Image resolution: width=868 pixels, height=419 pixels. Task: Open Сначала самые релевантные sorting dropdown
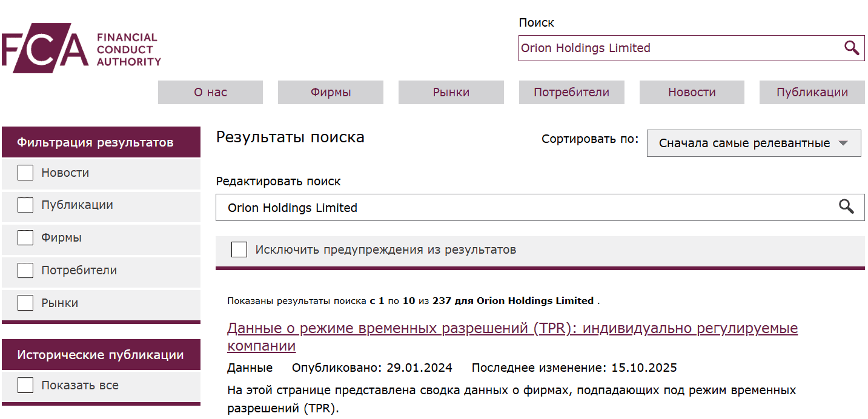pyautogui.click(x=754, y=143)
